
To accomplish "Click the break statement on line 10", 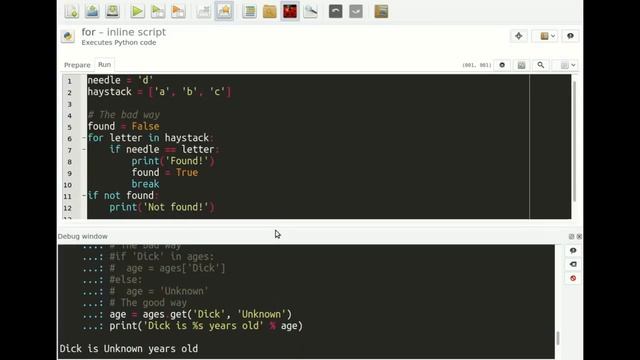I will point(145,184).
